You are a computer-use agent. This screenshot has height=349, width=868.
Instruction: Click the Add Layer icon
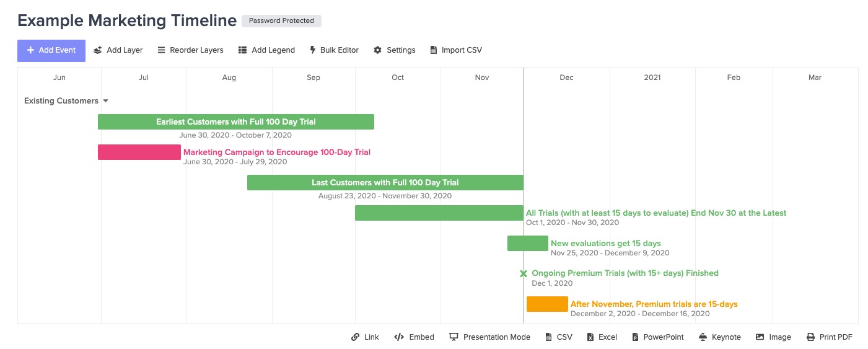98,50
